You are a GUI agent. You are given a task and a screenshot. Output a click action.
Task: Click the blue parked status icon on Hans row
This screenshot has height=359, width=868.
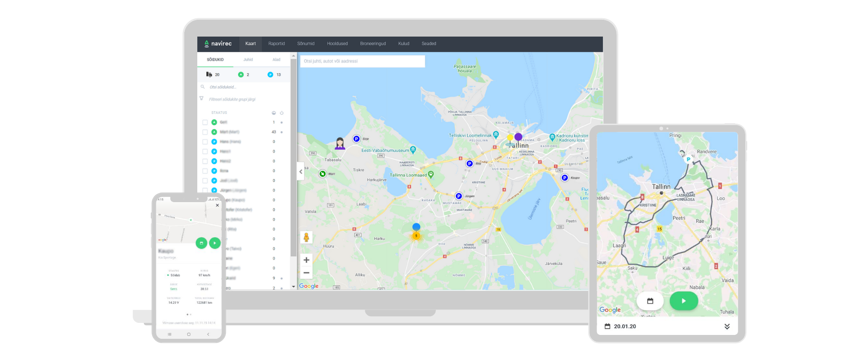(x=214, y=142)
